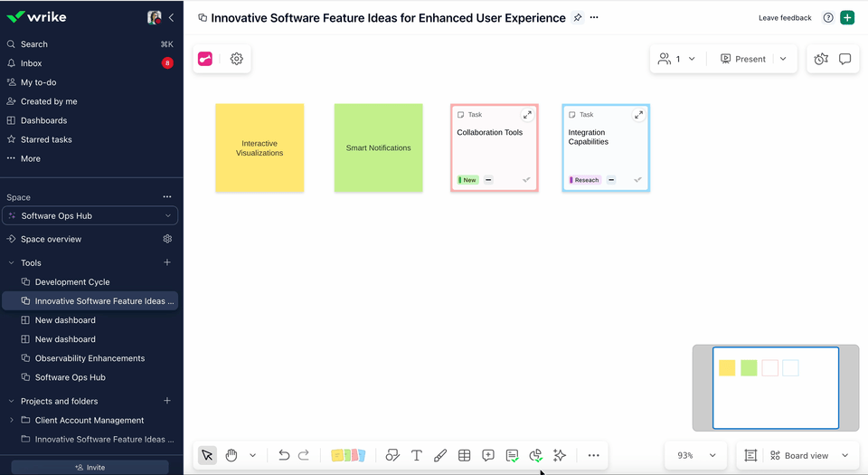Click the Present button
The height and width of the screenshot is (475, 868).
coord(742,59)
